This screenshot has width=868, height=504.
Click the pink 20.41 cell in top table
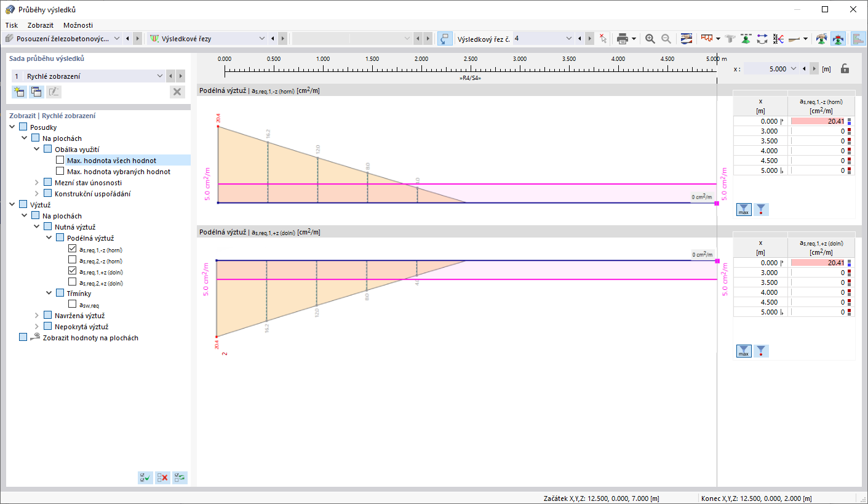[818, 121]
